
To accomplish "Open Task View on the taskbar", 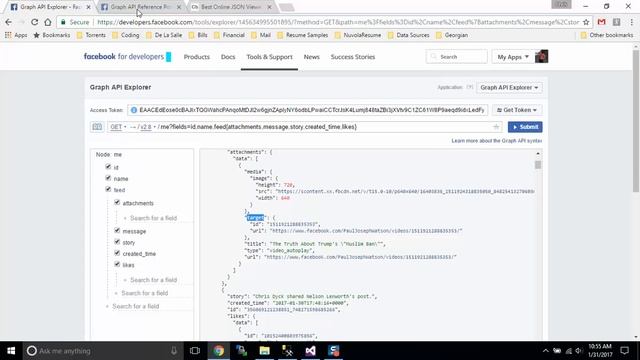I will [195, 351].
